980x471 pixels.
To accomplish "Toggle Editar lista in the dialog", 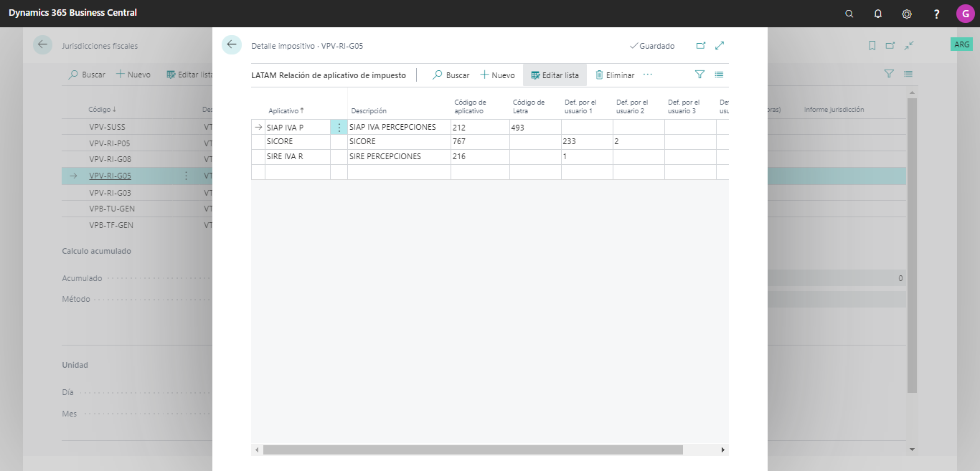I will pos(555,75).
